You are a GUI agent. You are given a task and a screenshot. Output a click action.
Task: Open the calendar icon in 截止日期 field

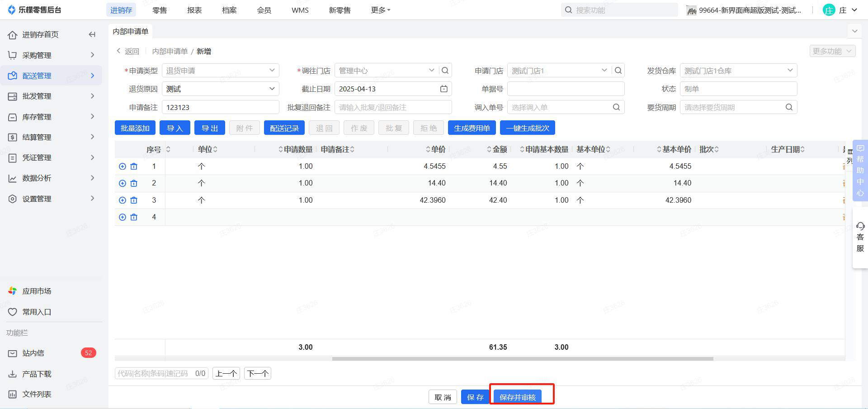(443, 89)
